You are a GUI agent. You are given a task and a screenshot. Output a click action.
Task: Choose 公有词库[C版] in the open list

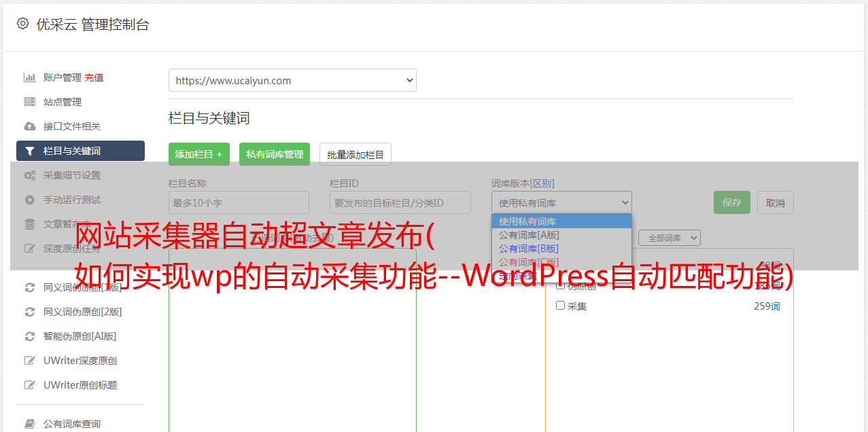point(561,262)
